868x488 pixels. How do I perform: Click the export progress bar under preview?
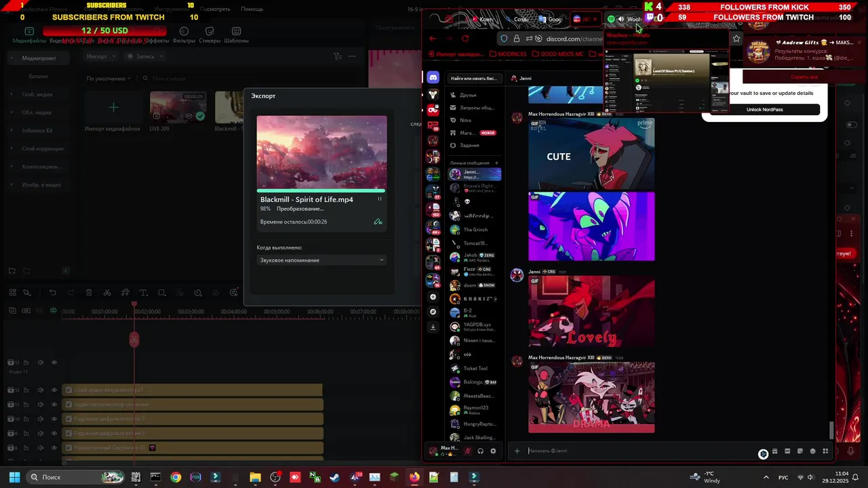click(x=322, y=190)
